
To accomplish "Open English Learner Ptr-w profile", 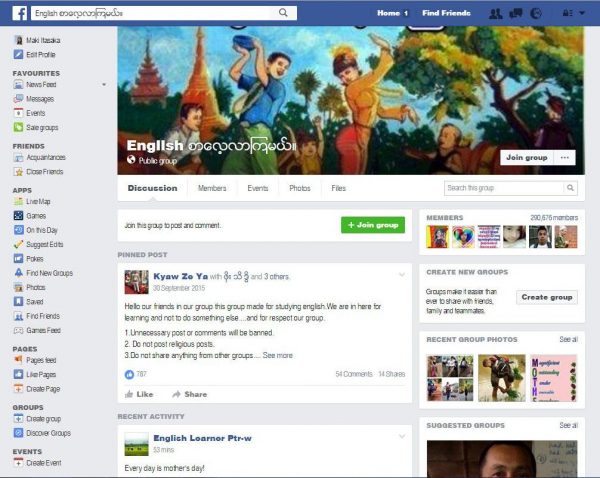I will [202, 438].
